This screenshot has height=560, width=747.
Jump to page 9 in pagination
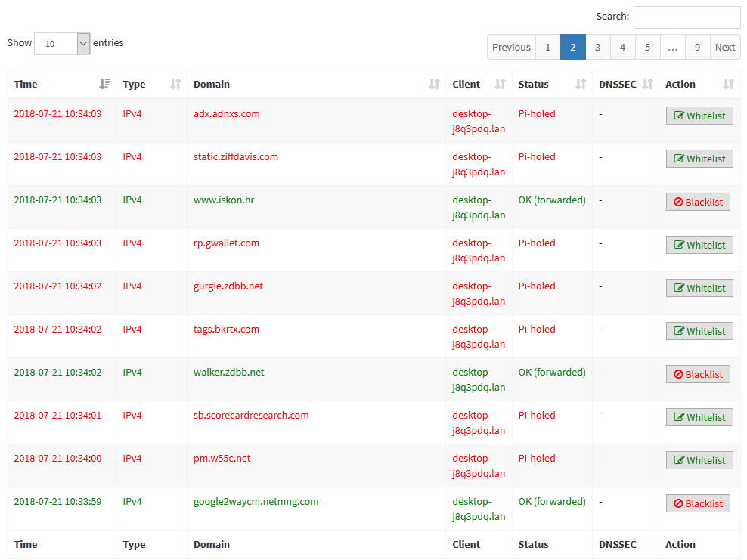(697, 47)
